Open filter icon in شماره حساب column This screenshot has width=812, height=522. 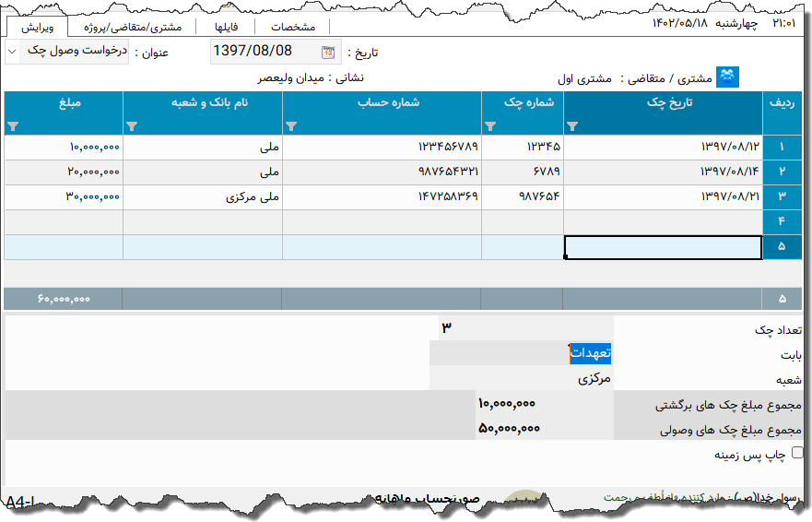(x=291, y=126)
